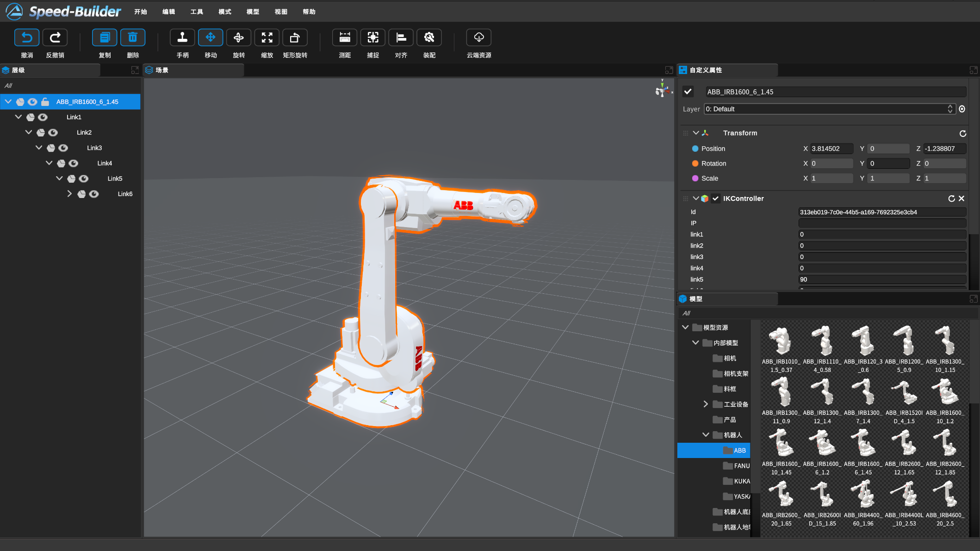Expand the Link6 tree node

tap(69, 193)
